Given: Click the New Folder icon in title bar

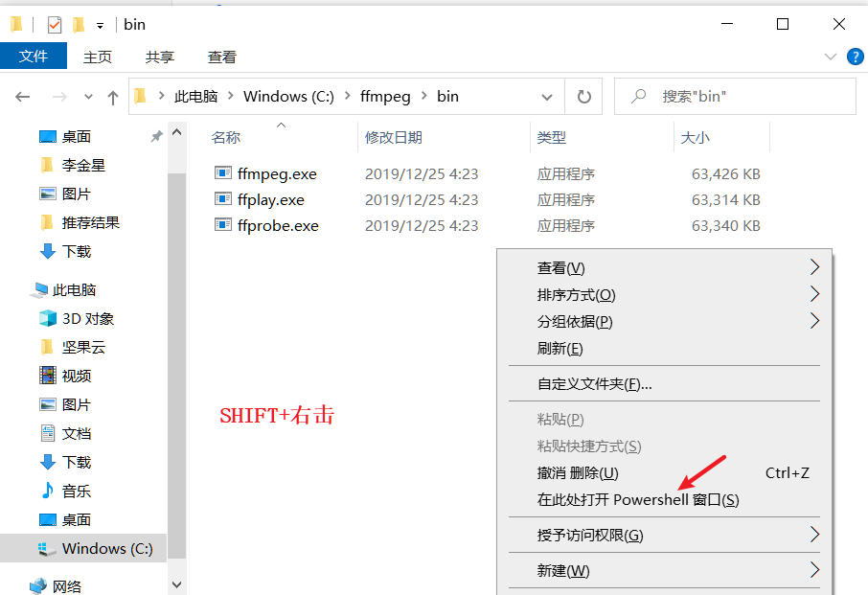Looking at the screenshot, I should point(79,25).
